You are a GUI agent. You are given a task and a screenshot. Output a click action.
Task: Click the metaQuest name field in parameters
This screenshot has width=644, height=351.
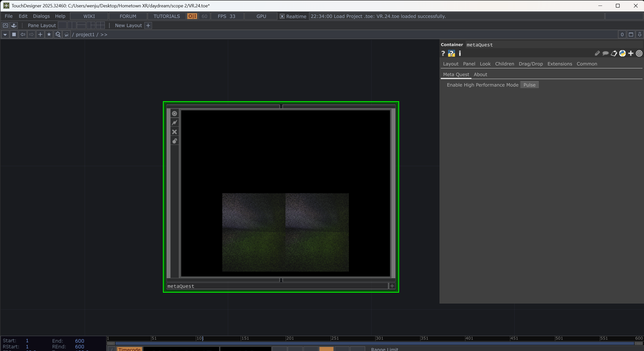[x=480, y=45]
